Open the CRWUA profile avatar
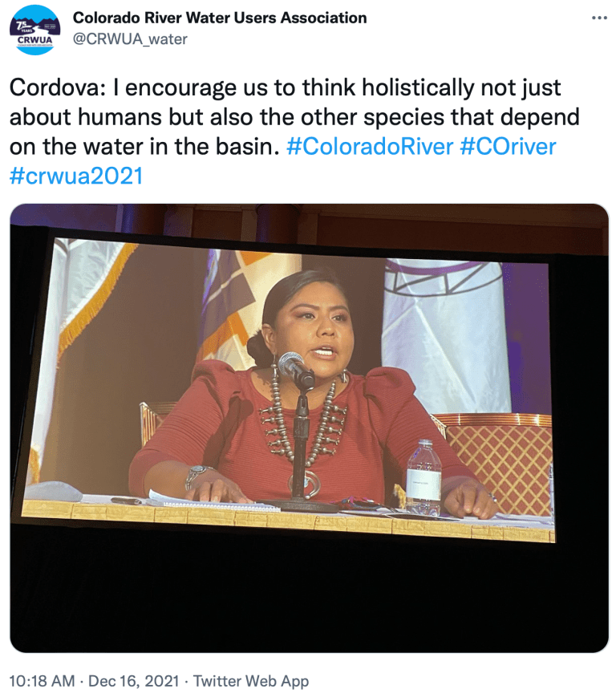This screenshot has width=616, height=697. pos(35,30)
